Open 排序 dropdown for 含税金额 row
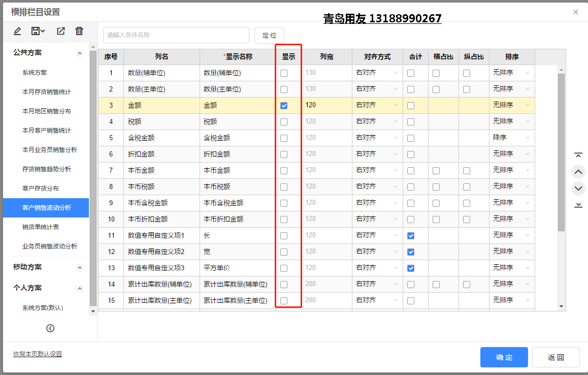This screenshot has height=375, width=588. [x=511, y=138]
